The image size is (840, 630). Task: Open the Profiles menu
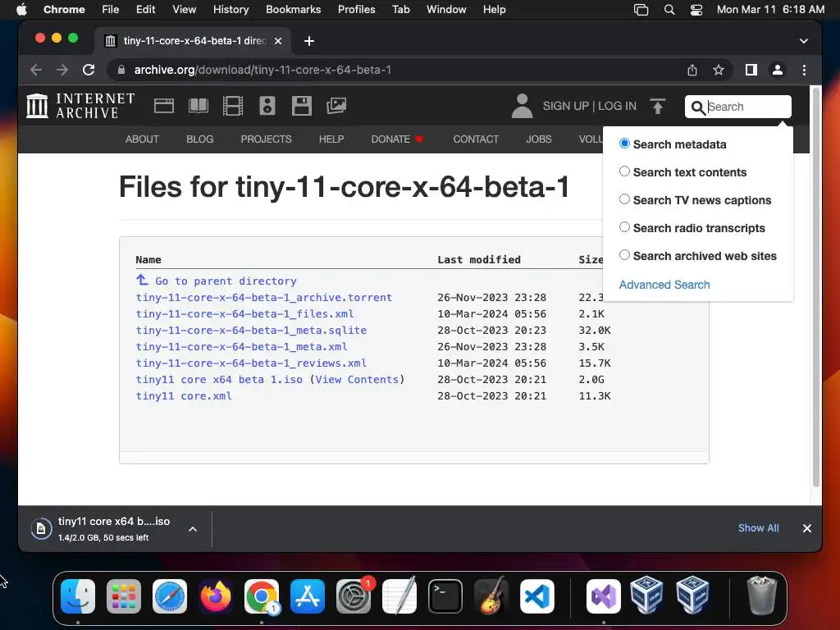tap(356, 10)
